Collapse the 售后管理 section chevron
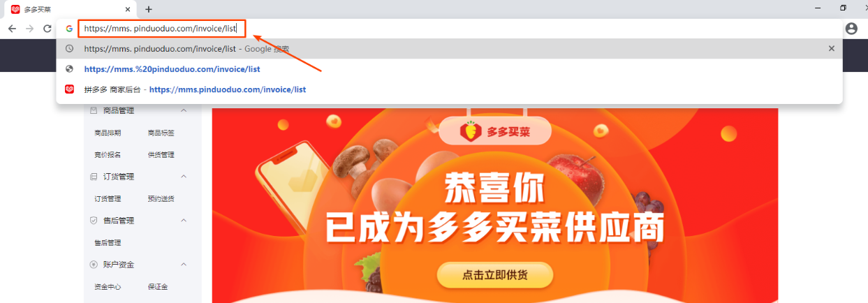This screenshot has height=303, width=868. tap(184, 221)
